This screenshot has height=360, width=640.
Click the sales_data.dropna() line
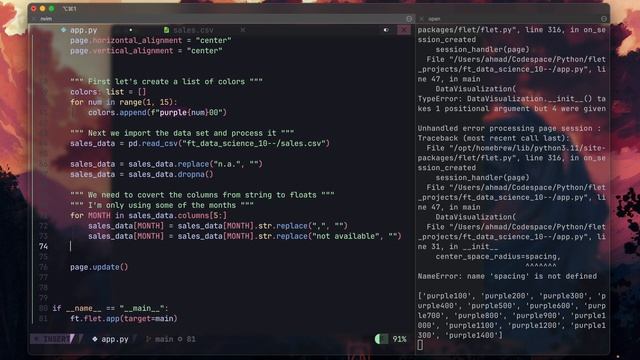pyautogui.click(x=142, y=174)
